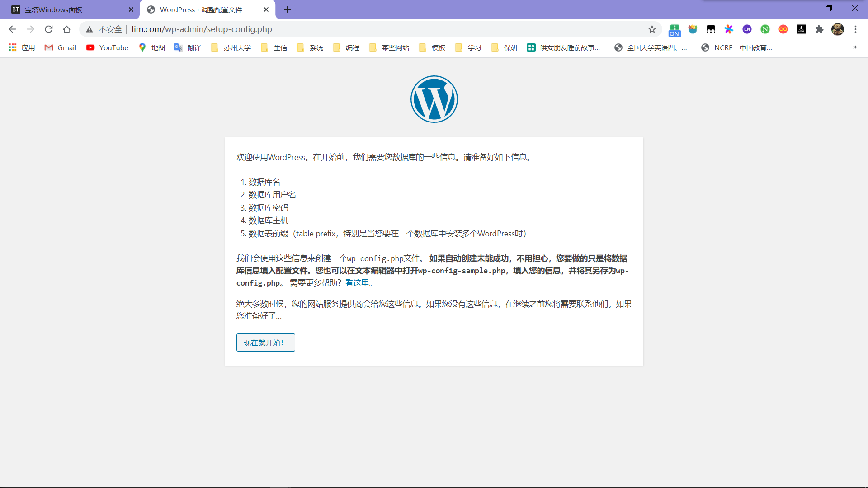Click the 数据库密码 list item
This screenshot has width=868, height=488.
point(268,208)
